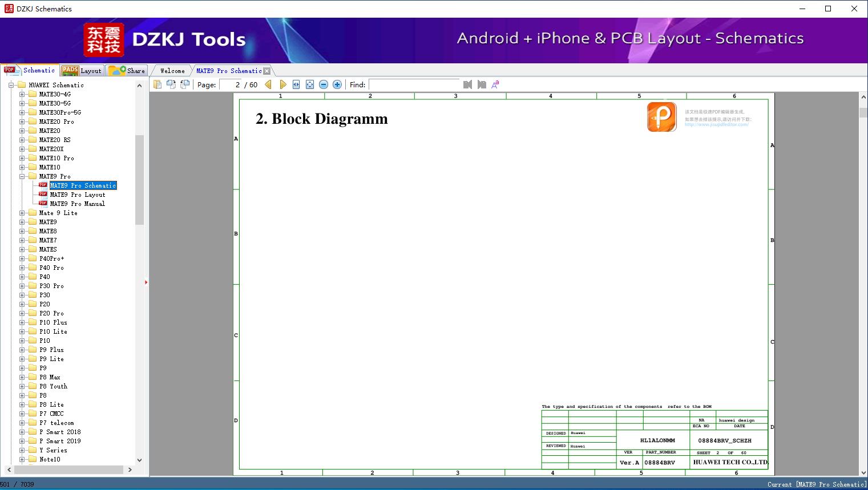Select the P7 telecom tree item
868x490 pixels.
pyautogui.click(x=56, y=423)
